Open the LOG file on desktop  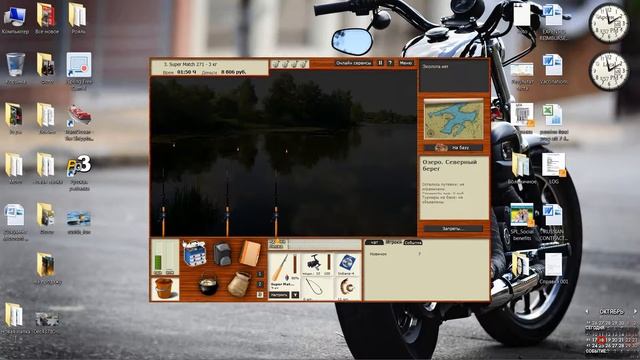[553, 168]
